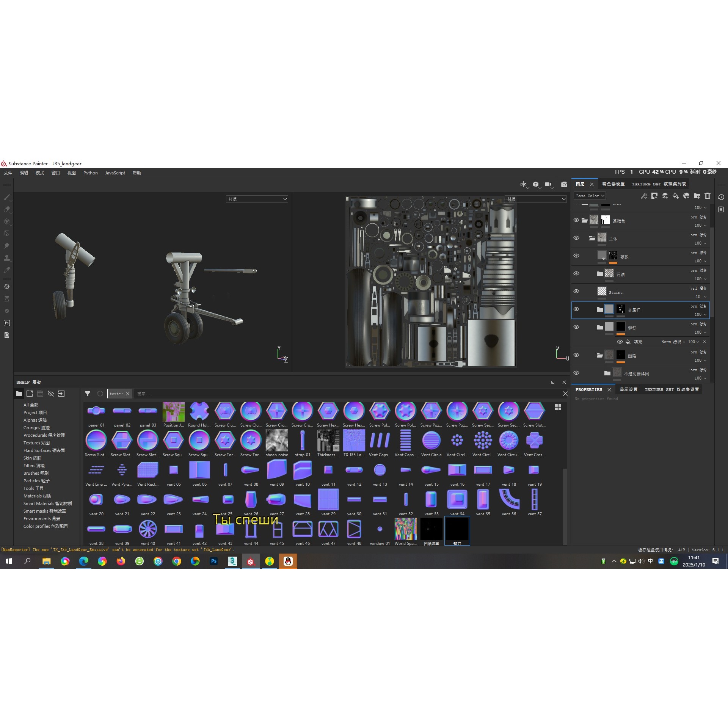Open the Python menu
Viewport: 728px width, 728px height.
90,173
